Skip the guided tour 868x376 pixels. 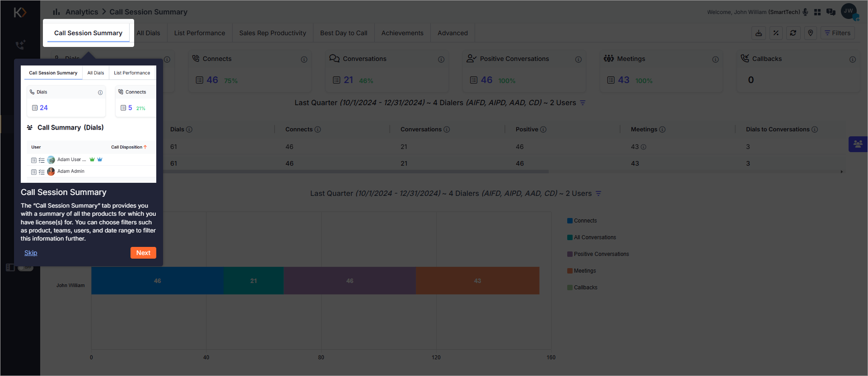pyautogui.click(x=31, y=253)
